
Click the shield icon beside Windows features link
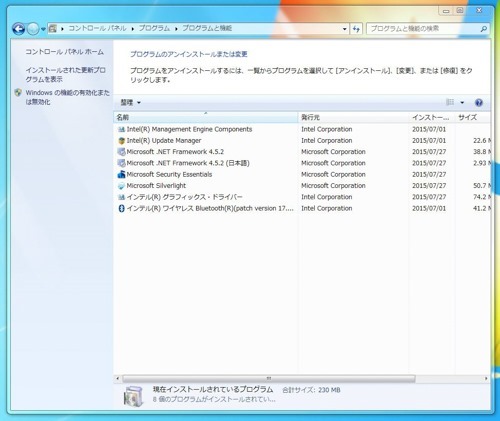18,93
